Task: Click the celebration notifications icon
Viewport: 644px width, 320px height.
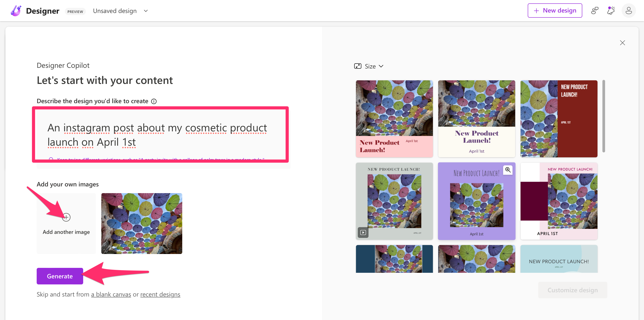Action: click(611, 11)
